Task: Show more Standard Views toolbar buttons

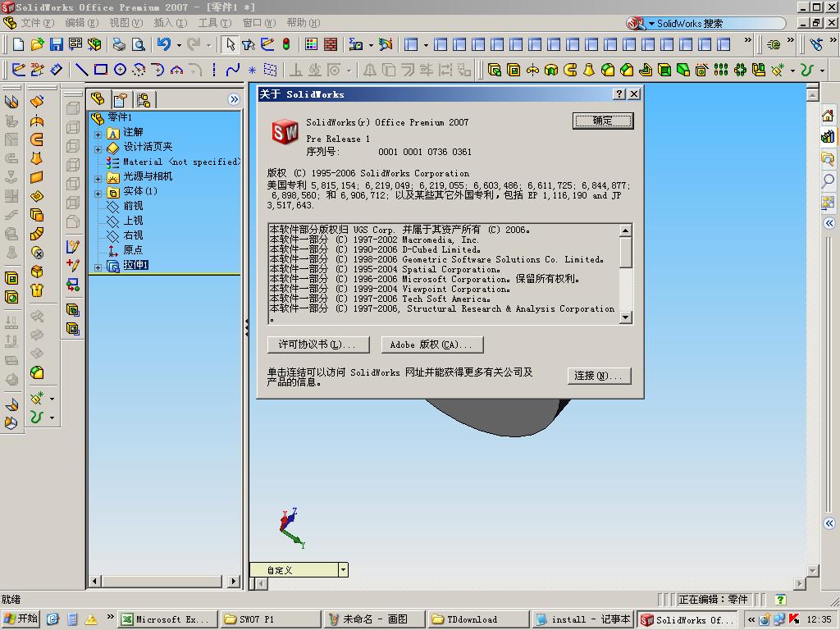Action: (748, 40)
